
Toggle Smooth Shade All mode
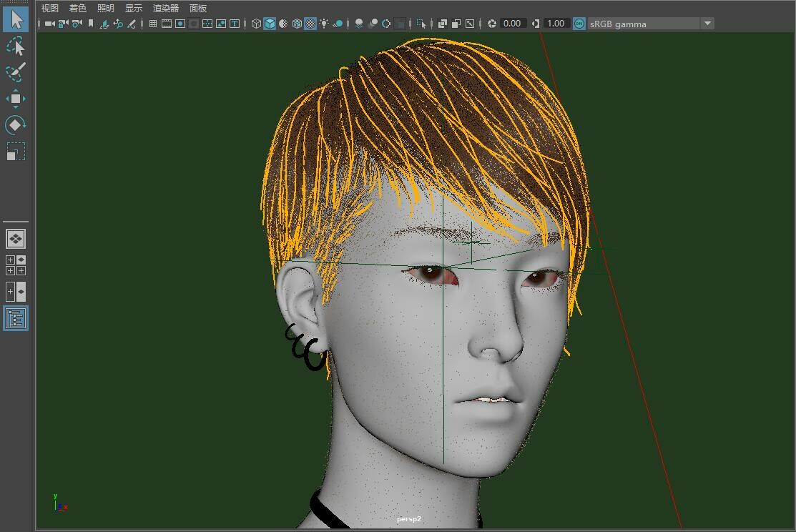pos(270,24)
